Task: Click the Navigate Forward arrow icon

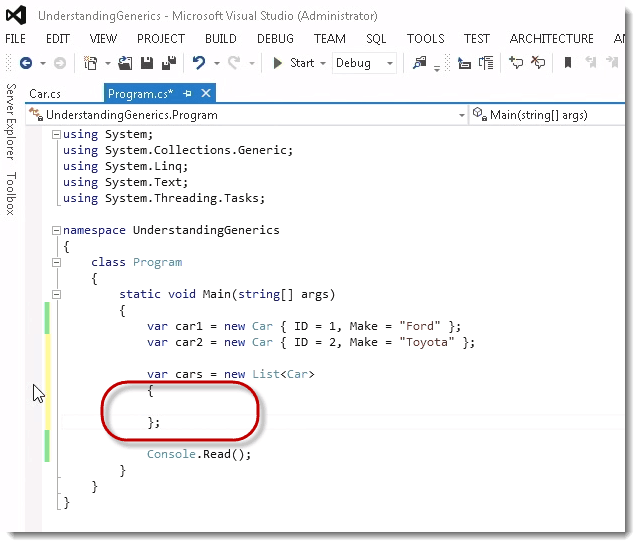Action: [60, 63]
